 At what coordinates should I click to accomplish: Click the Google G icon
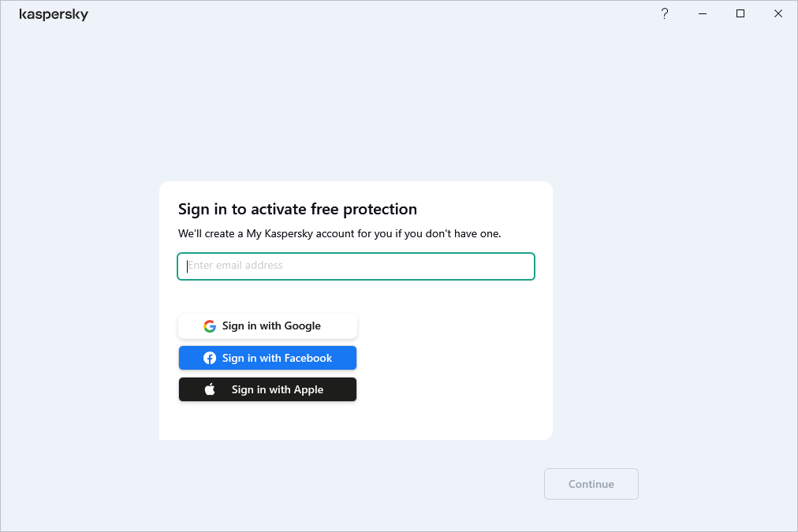[209, 326]
